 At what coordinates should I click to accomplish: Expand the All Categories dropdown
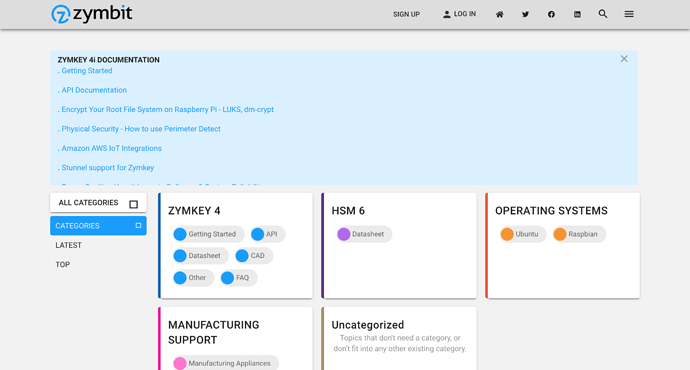pos(98,203)
